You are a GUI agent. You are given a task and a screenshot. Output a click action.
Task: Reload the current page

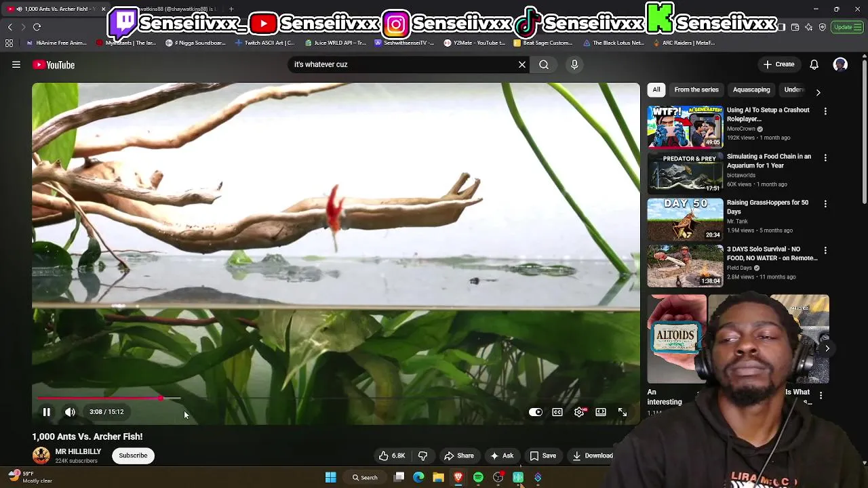click(x=37, y=27)
